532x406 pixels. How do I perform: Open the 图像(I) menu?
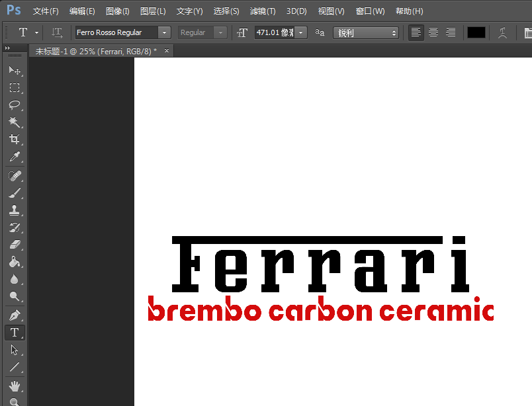[117, 11]
